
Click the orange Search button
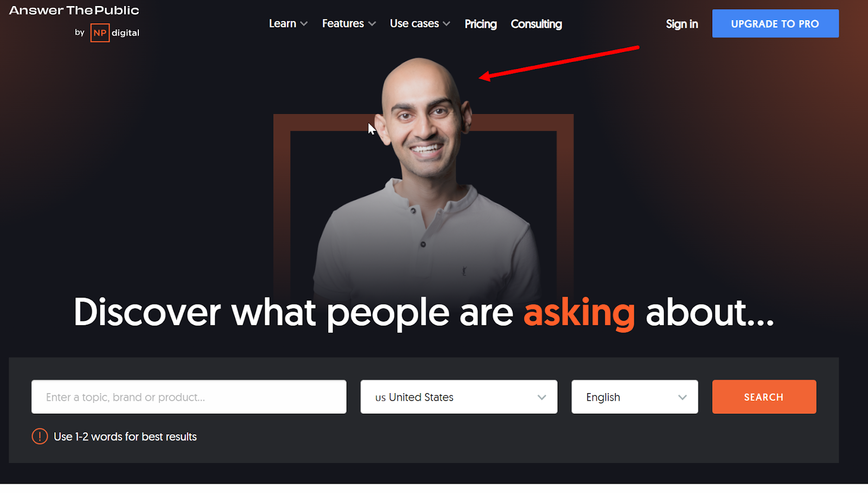tap(764, 397)
